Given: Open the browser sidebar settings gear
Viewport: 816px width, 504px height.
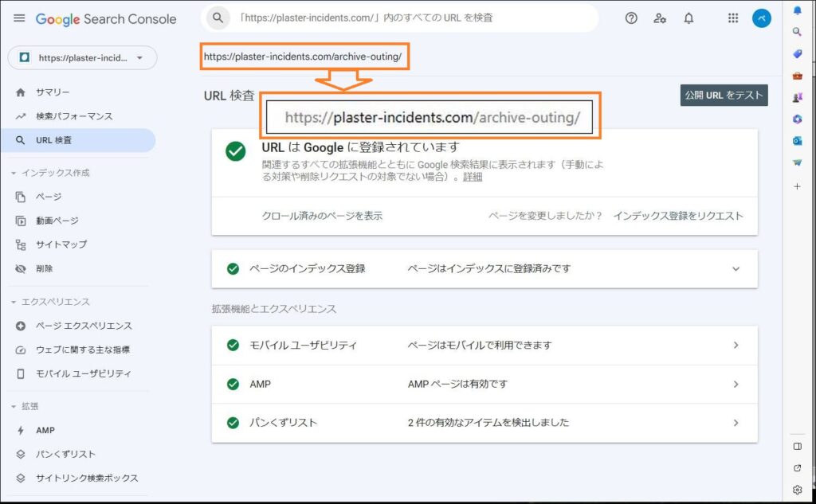Looking at the screenshot, I should [797, 490].
